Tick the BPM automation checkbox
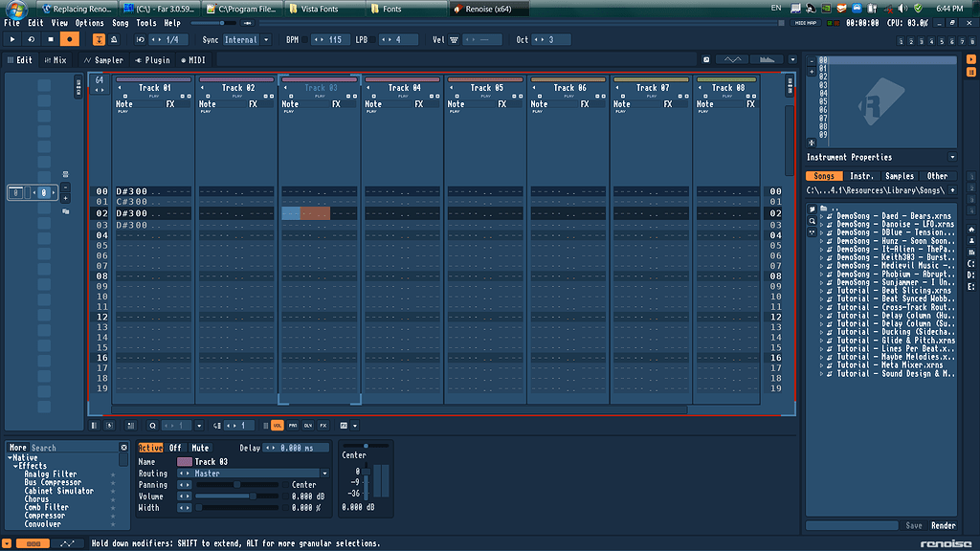 [305, 40]
